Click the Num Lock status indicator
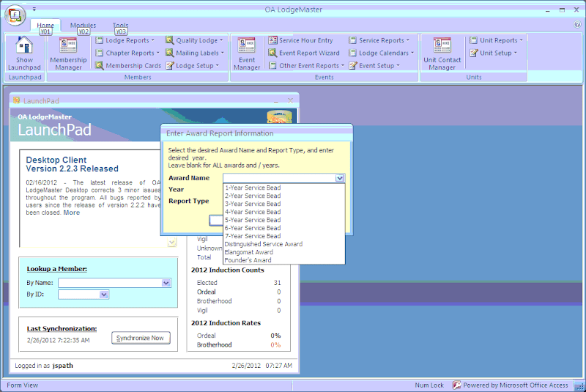Screen dimensions: 586x392 point(429,385)
